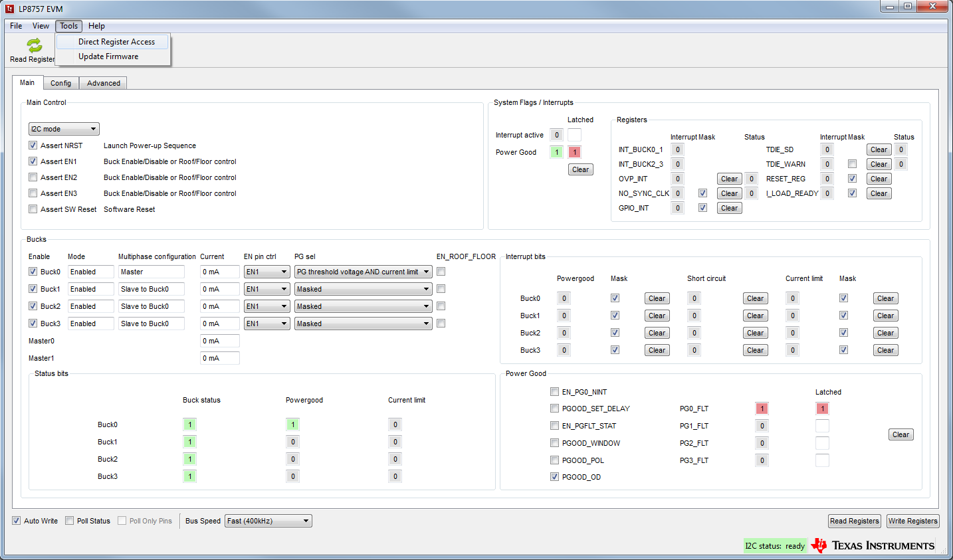Click the green Power Good indicator
Screen dimensions: 953x560
[557, 152]
